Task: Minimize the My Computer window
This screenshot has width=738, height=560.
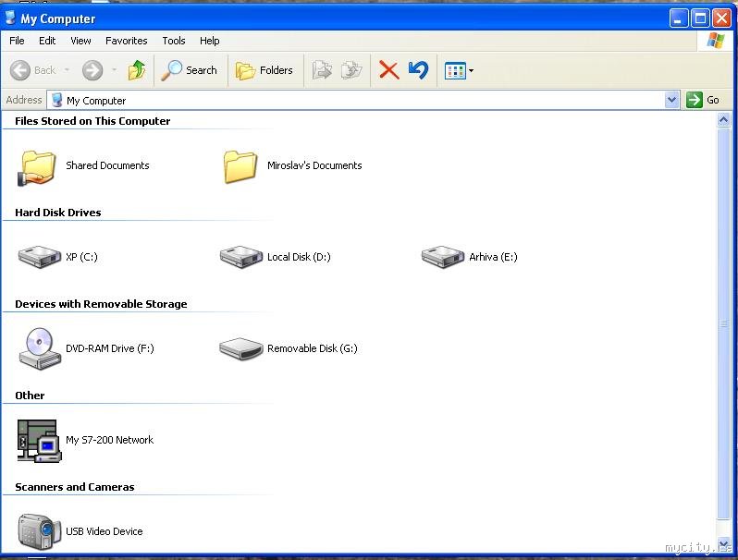Action: pos(678,18)
